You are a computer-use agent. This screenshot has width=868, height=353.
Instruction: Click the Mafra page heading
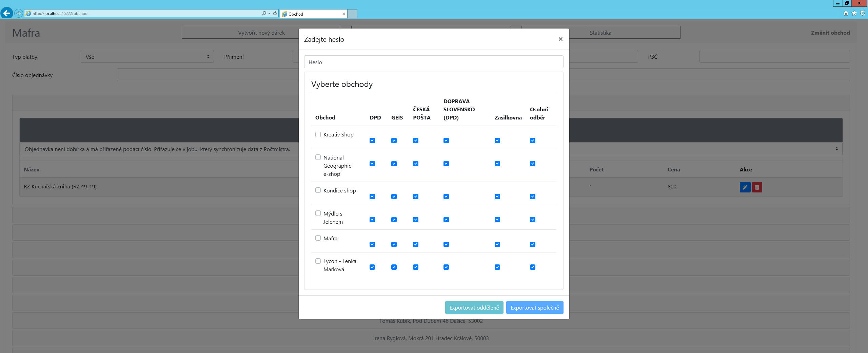pyautogui.click(x=26, y=33)
